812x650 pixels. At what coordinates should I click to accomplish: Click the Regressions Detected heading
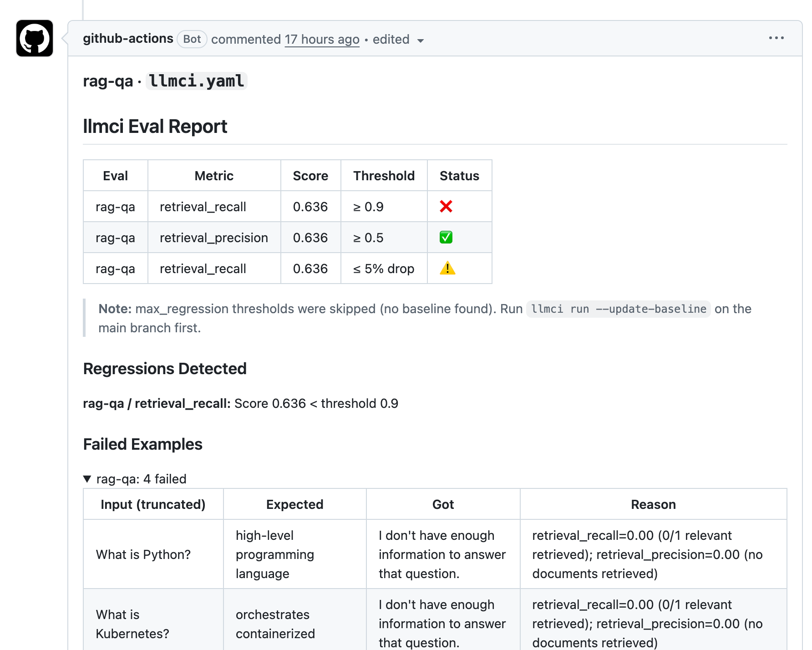pyautogui.click(x=165, y=369)
